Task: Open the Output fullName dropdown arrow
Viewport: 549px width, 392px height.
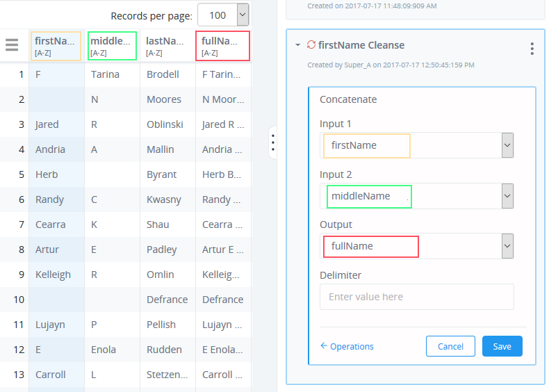Action: [x=507, y=246]
